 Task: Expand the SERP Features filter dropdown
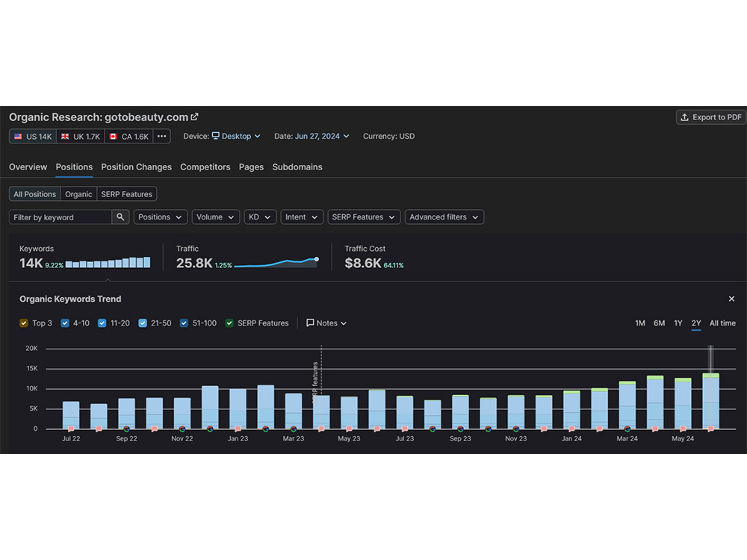[364, 217]
